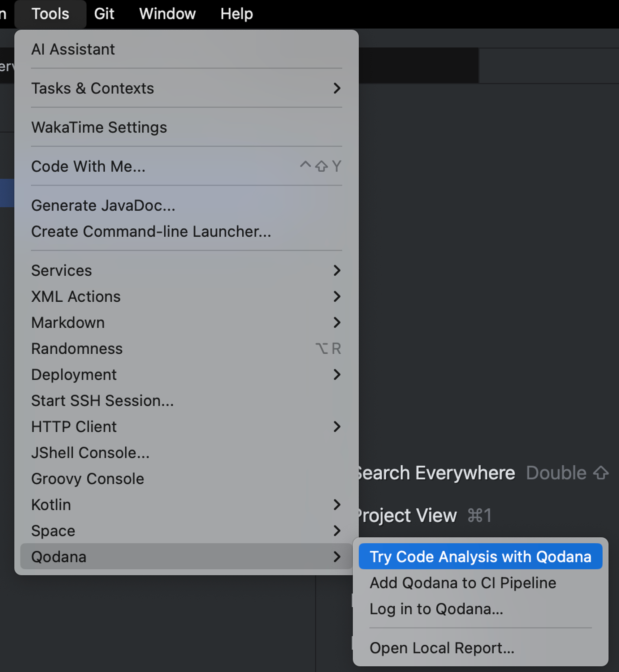Open the Window menu

tap(167, 14)
